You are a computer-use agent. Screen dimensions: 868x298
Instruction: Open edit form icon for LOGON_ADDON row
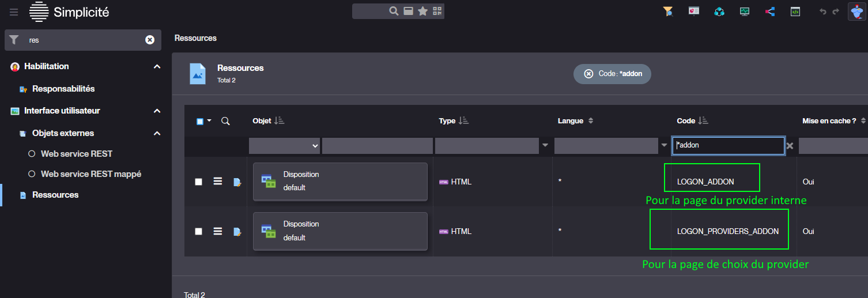pos(237,182)
